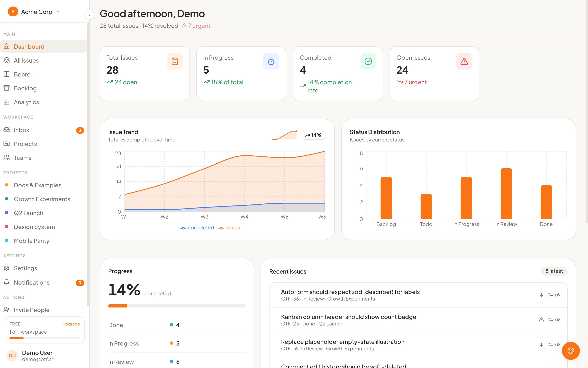Click the '14% completion rate' text
Screen dimensions: 588x368
[x=330, y=86]
